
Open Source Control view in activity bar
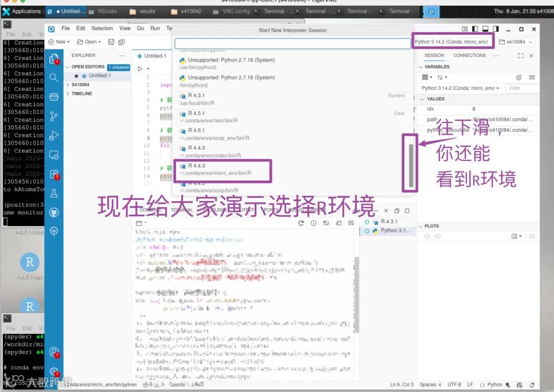(54, 116)
